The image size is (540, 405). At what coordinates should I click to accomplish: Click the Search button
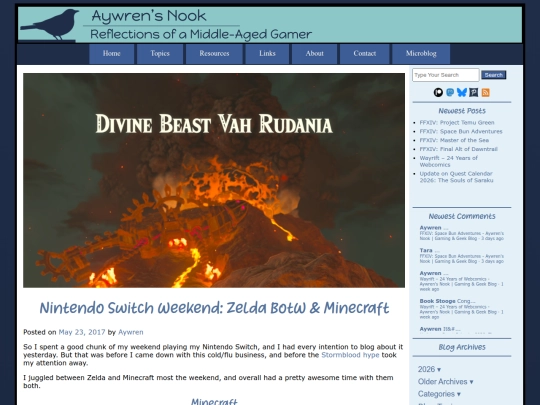[494, 75]
